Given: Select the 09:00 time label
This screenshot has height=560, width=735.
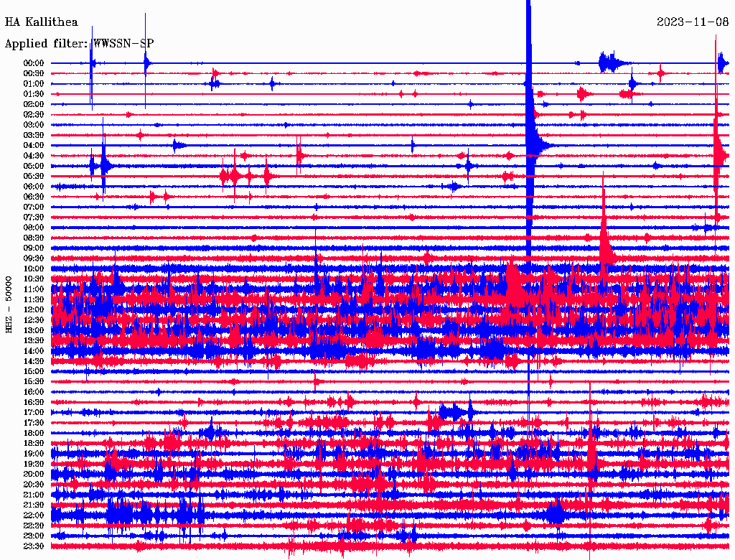Looking at the screenshot, I should tap(34, 248).
